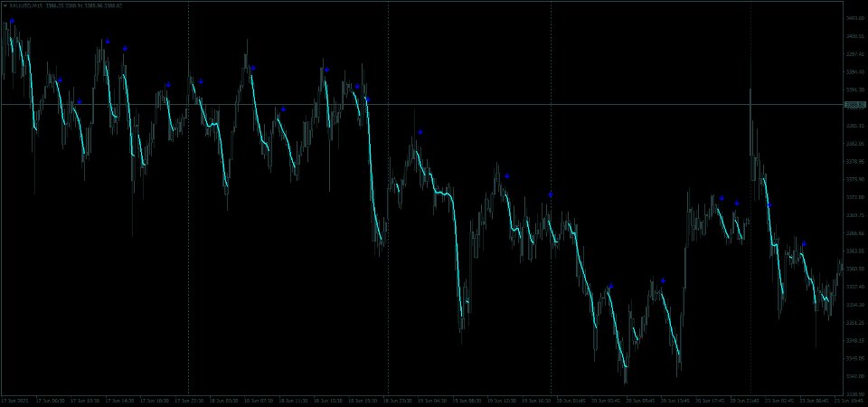This screenshot has height=407, width=868.
Task: Click the highlighted current price label 3388.82
Action: [x=854, y=104]
